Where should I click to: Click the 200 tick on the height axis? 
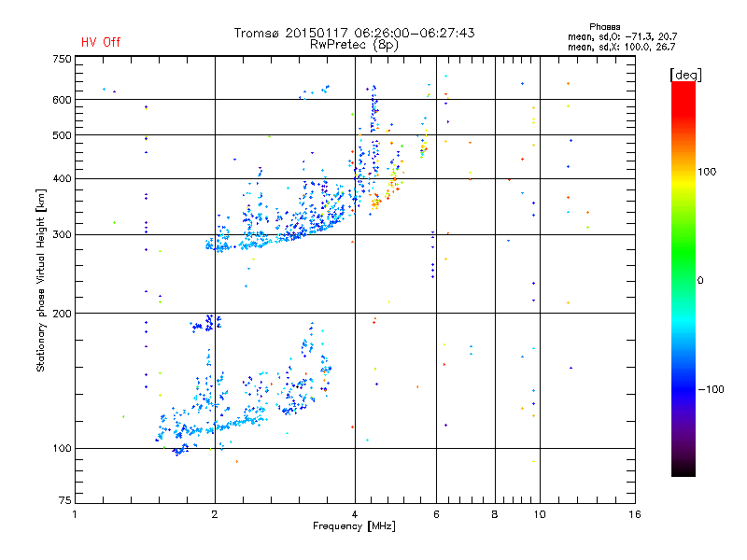tap(62, 314)
